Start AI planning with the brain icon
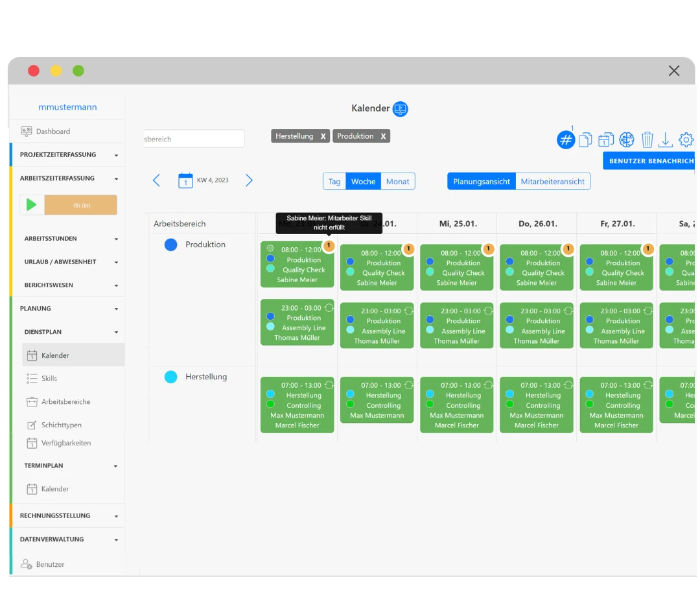This screenshot has height=596, width=700. pyautogui.click(x=626, y=139)
